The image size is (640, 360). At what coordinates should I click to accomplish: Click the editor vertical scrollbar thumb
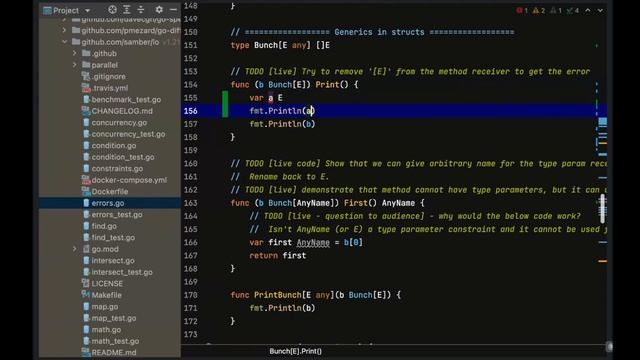coord(602,209)
